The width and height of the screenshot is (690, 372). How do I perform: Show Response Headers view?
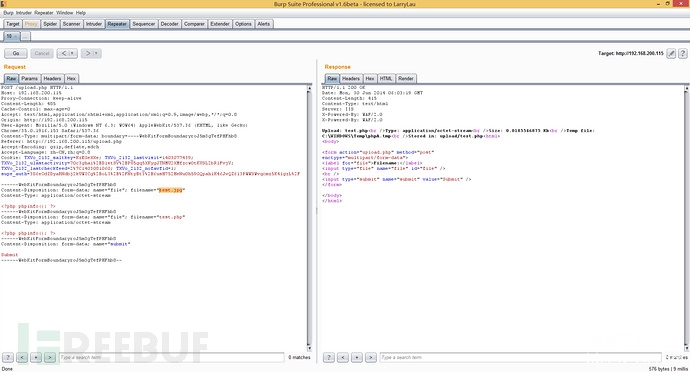351,79
